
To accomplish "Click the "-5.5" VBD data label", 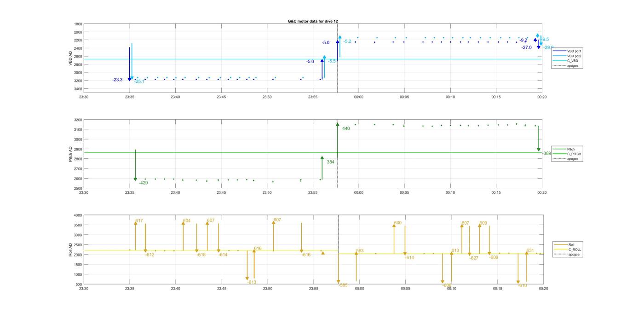I will pos(332,61).
